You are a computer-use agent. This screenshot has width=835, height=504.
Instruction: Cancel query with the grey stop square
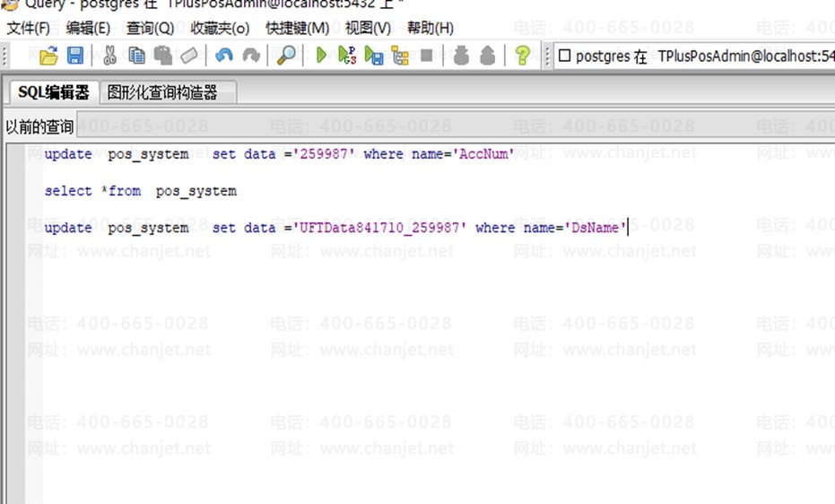click(427, 56)
